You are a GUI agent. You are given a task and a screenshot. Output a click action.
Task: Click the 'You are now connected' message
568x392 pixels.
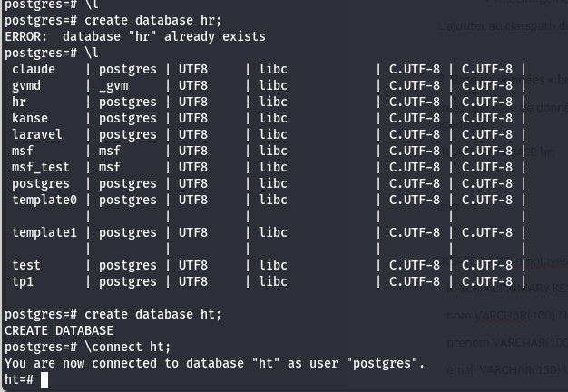click(214, 363)
